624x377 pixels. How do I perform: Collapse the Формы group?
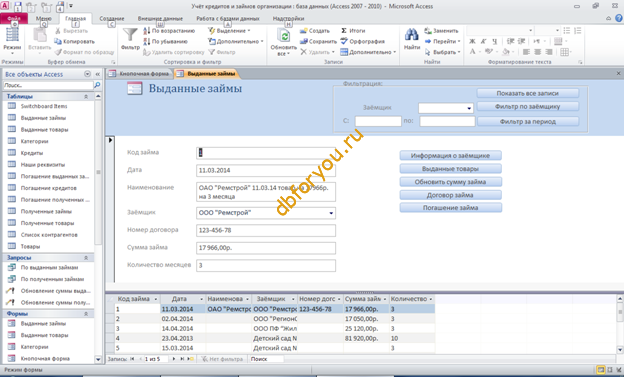tap(86, 314)
